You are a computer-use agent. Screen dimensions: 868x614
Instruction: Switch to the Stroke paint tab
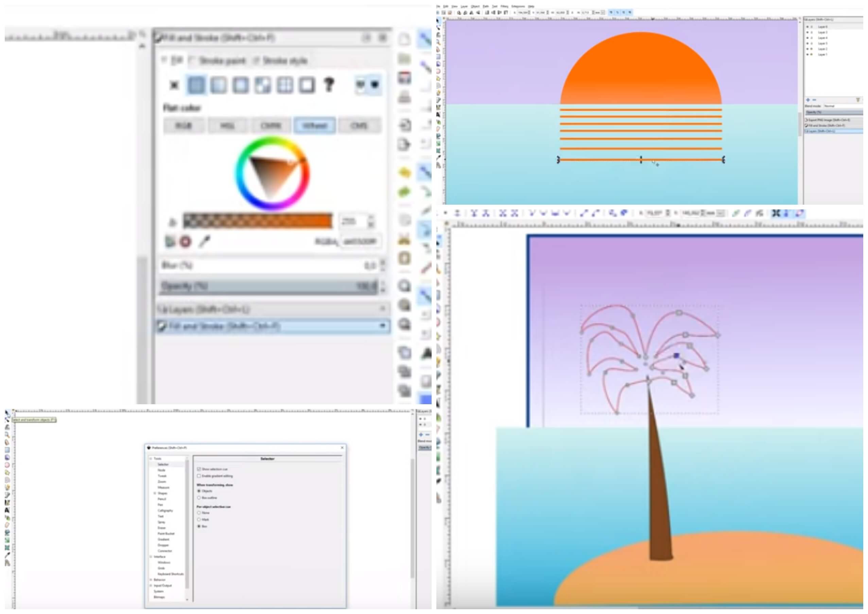click(218, 61)
